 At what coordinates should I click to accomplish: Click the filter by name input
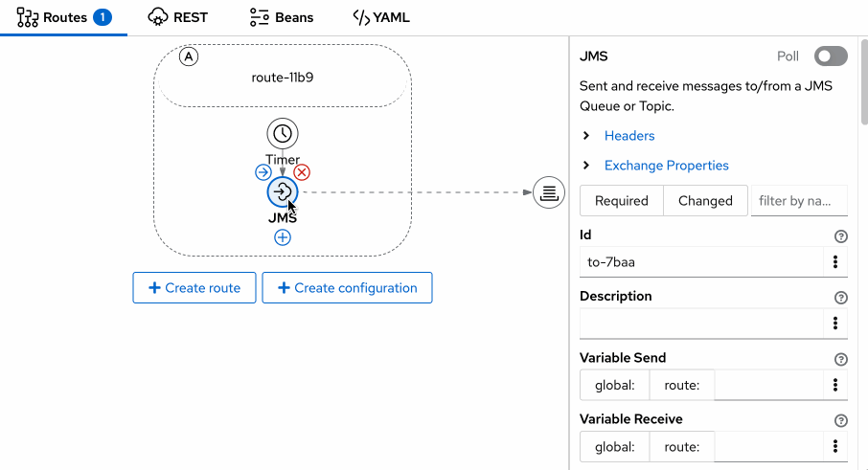[799, 201]
